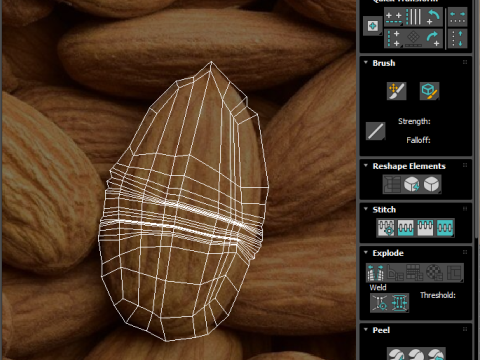Collapse the Stitch rollout
480x360 pixels.
coord(366,209)
